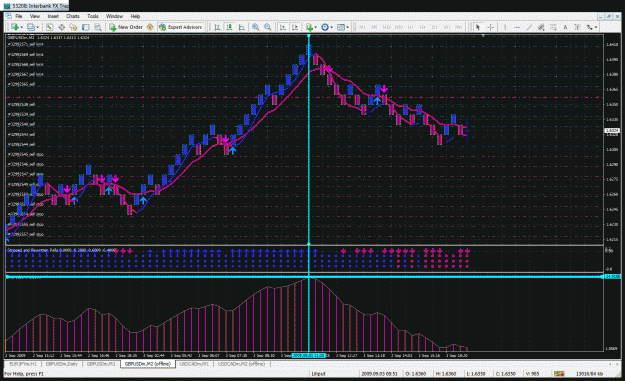The image size is (625, 381).
Task: Switch to USDCADm,M2 (offline) chart tab
Action: 242,364
